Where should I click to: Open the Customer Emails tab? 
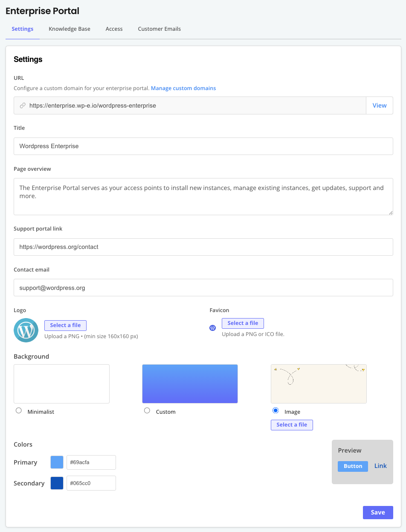[x=159, y=29]
